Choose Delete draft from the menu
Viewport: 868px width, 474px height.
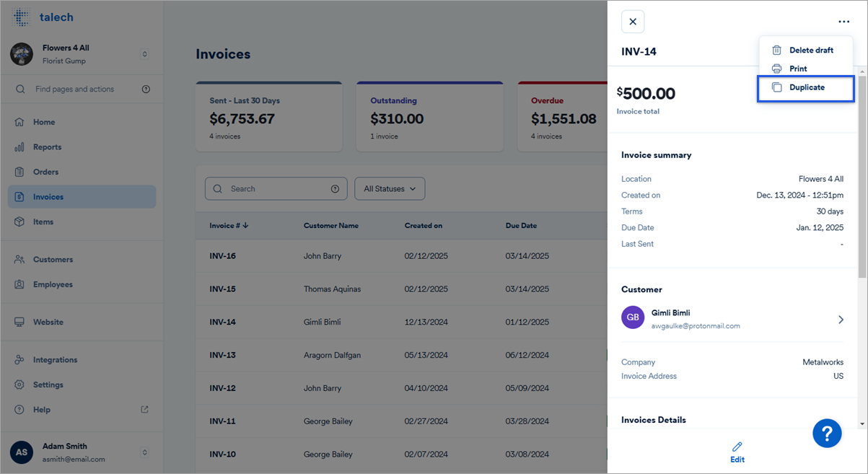click(806, 51)
